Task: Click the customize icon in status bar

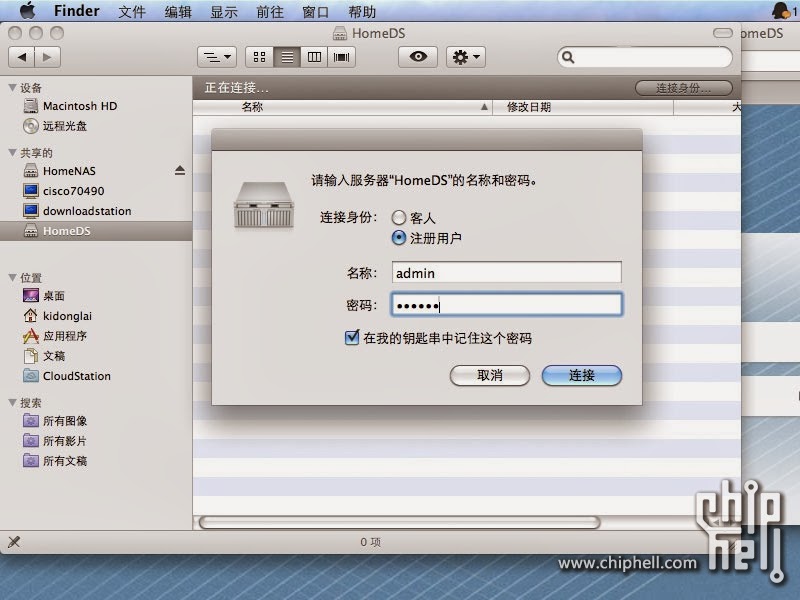Action: coord(14,541)
